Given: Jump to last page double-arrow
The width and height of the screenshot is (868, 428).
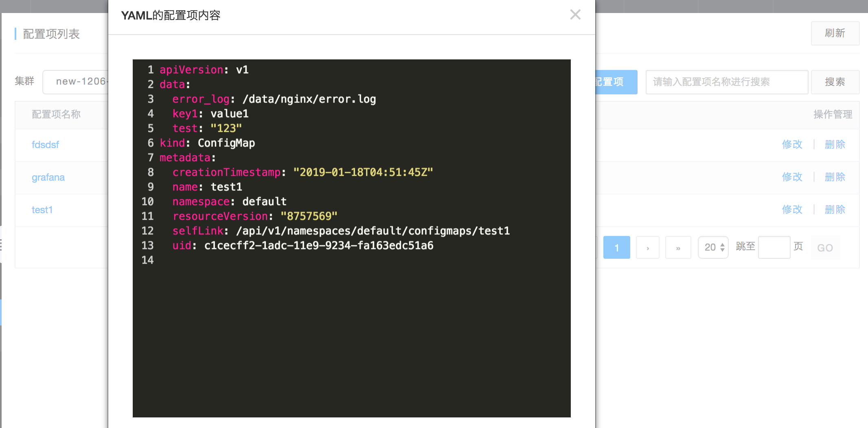Looking at the screenshot, I should tap(678, 247).
